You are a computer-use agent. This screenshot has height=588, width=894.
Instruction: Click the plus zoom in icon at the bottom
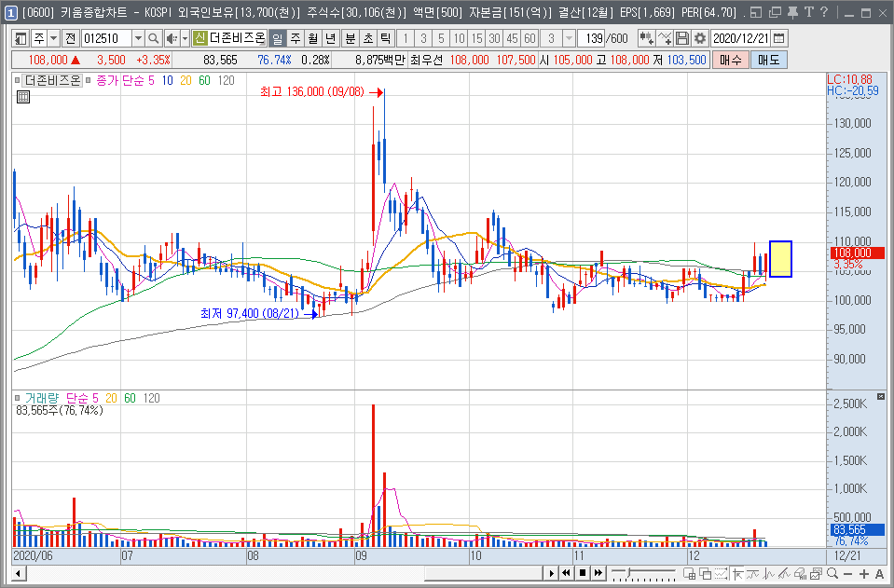(x=864, y=573)
